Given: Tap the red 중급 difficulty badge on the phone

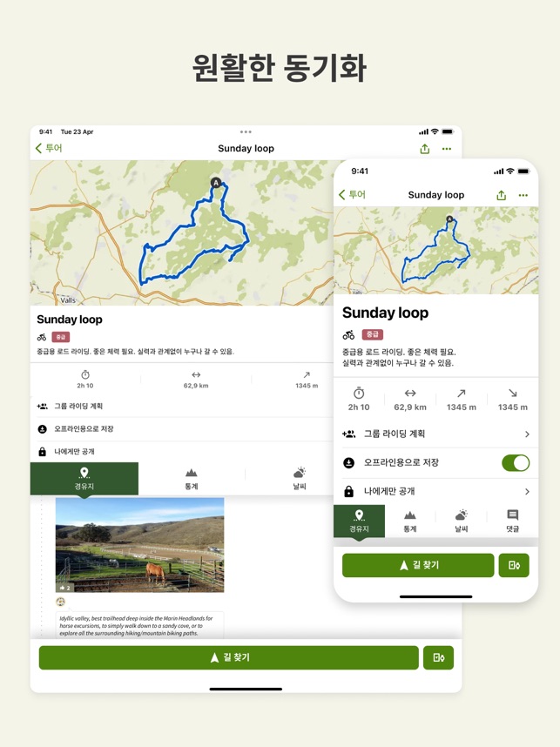Looking at the screenshot, I should point(372,334).
